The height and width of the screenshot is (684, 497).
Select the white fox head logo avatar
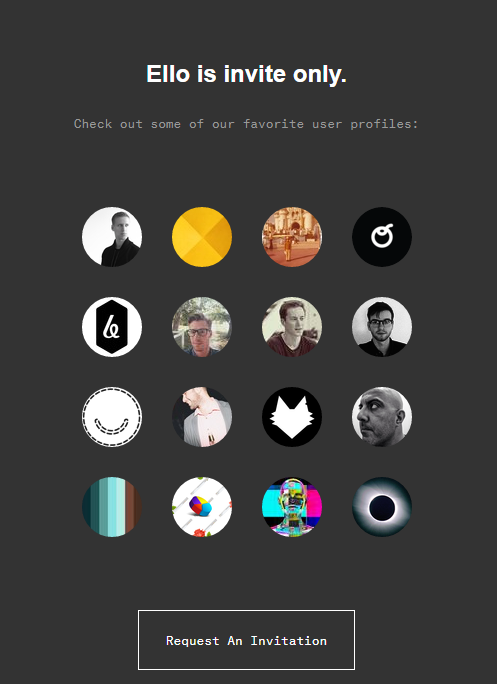pyautogui.click(x=292, y=417)
